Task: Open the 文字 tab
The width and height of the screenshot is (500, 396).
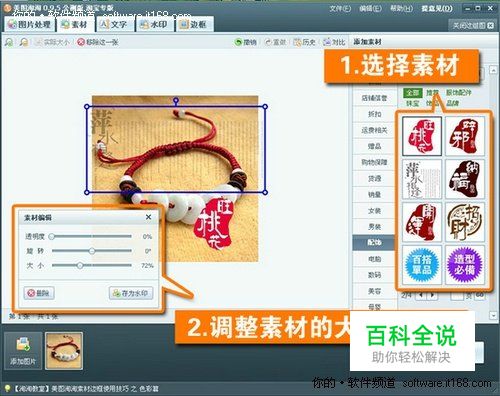Action: click(114, 25)
